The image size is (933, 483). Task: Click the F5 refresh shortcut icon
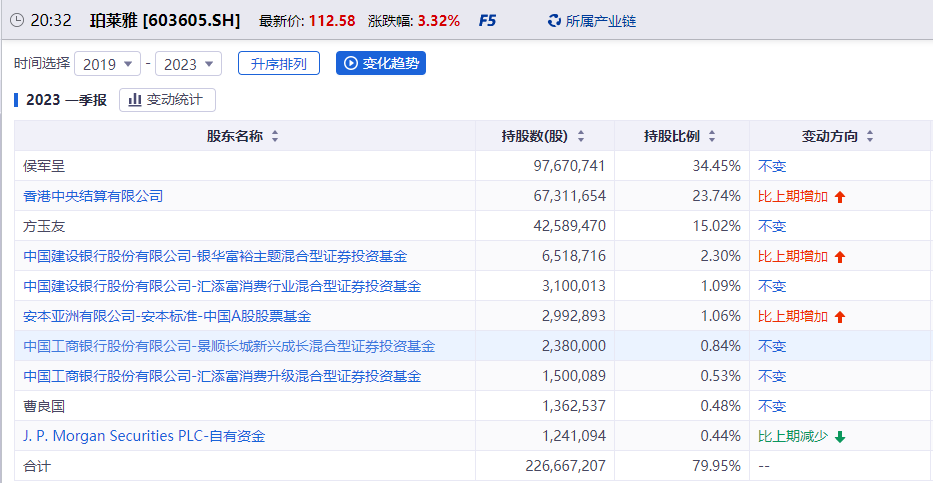[487, 20]
